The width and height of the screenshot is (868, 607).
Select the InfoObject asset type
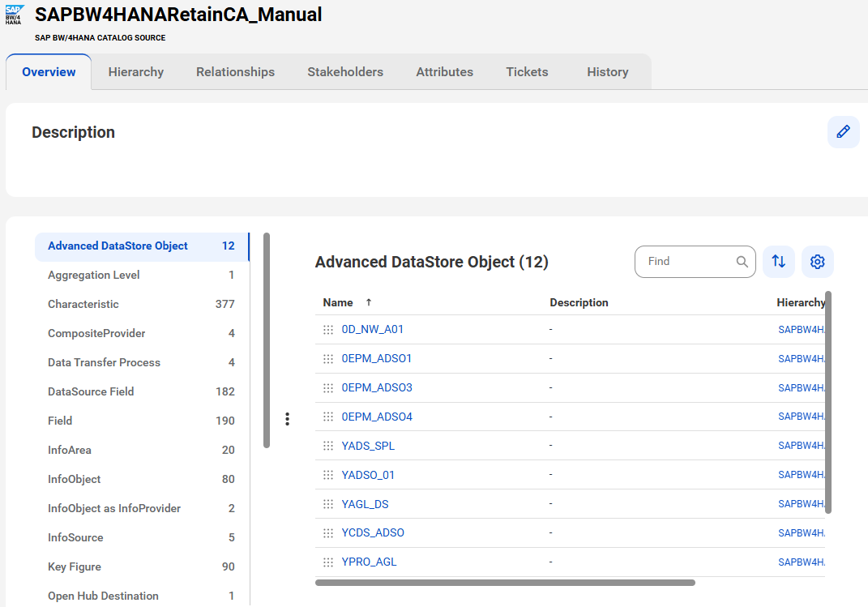[x=142, y=479]
